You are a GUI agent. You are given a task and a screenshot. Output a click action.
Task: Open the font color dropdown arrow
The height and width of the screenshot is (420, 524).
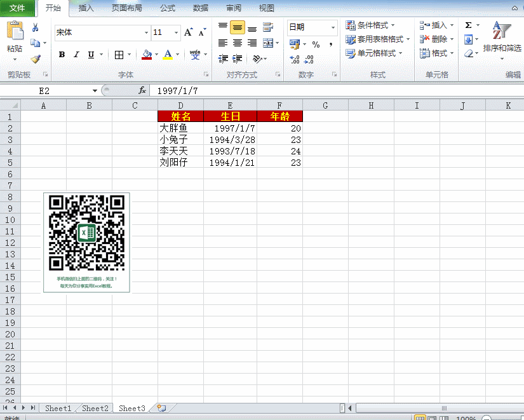[177, 55]
